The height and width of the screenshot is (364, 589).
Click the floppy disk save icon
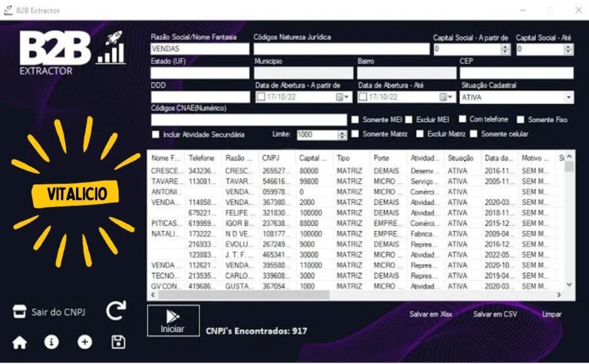pyautogui.click(x=118, y=342)
